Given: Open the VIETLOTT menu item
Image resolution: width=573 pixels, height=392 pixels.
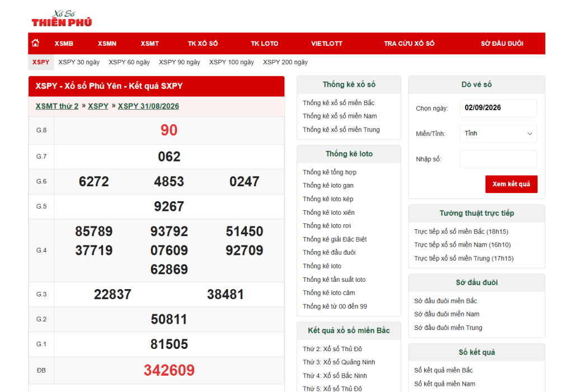Looking at the screenshot, I should pos(327,44).
